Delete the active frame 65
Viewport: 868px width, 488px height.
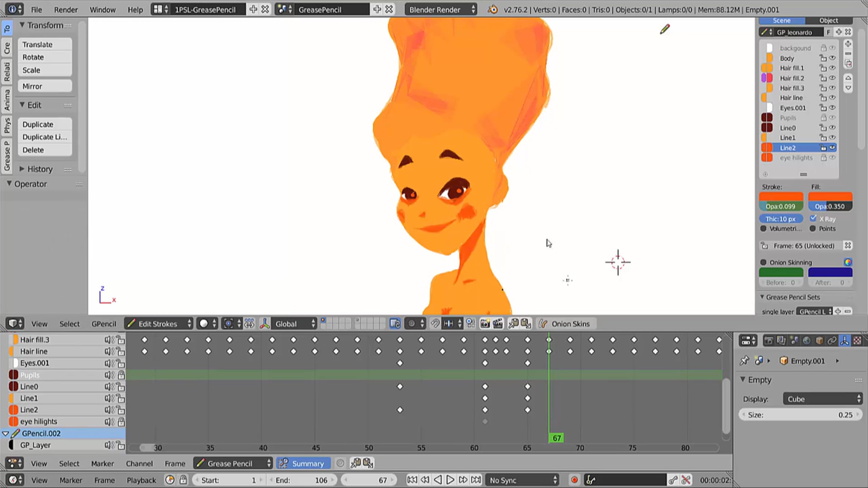[x=848, y=246]
